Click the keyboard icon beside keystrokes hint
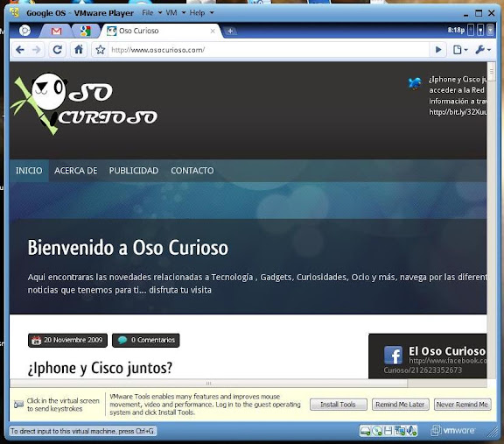The width and height of the screenshot is (504, 444). point(19,405)
